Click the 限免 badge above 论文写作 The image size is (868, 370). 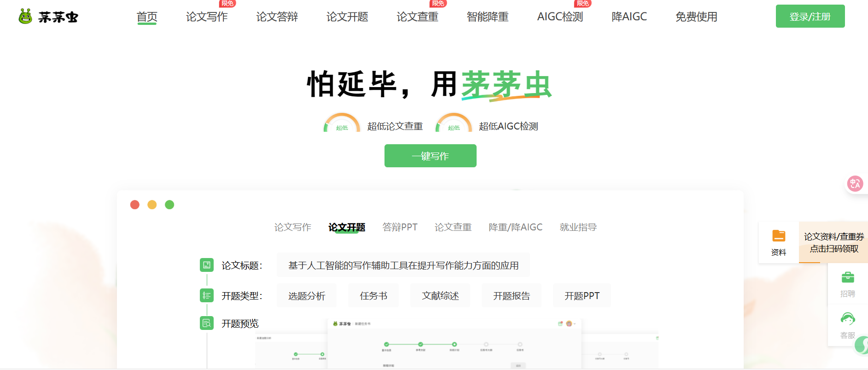[x=227, y=3]
